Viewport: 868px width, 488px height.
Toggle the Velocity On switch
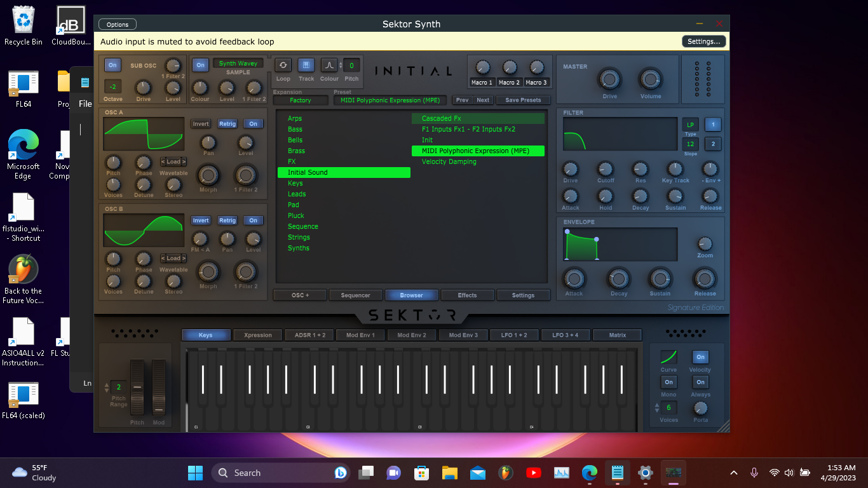click(700, 357)
